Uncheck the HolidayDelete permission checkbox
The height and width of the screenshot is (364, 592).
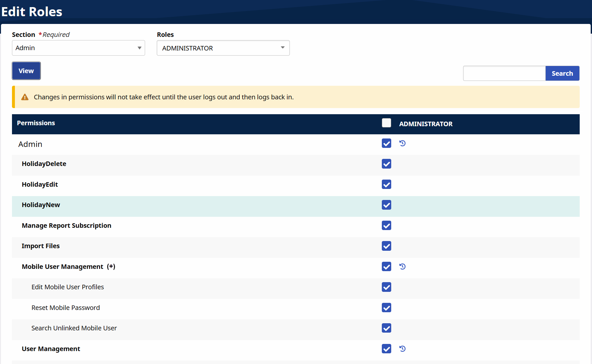point(386,164)
